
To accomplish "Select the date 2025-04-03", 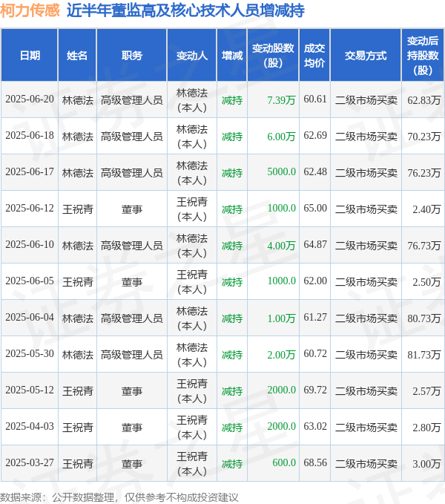I will pyautogui.click(x=30, y=426).
